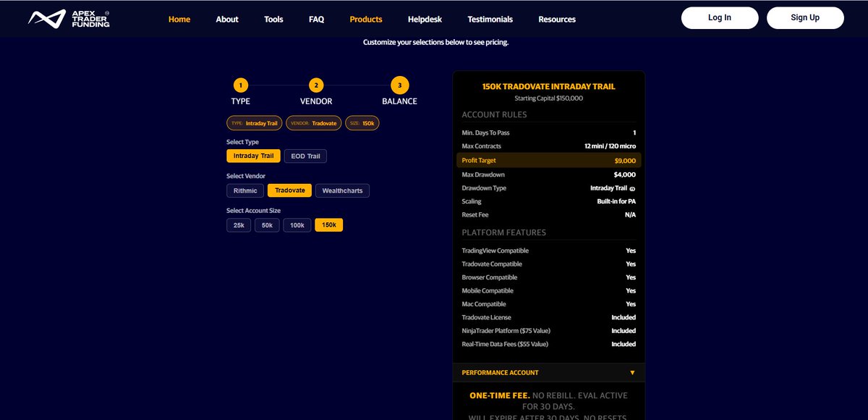868x420 pixels.
Task: Pick the 50k account size
Action: coord(267,225)
